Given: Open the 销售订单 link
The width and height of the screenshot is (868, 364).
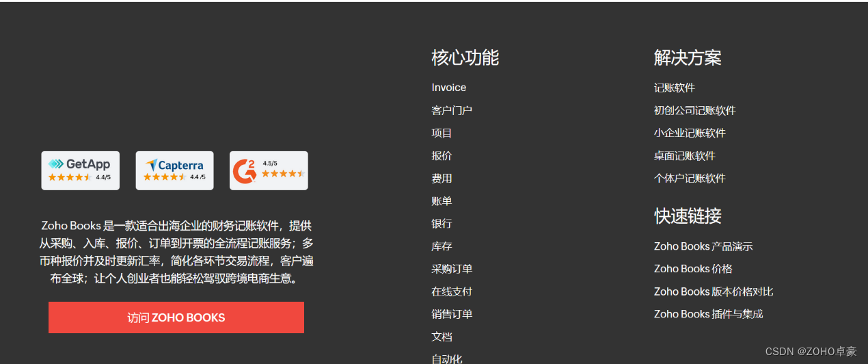Looking at the screenshot, I should [x=452, y=314].
